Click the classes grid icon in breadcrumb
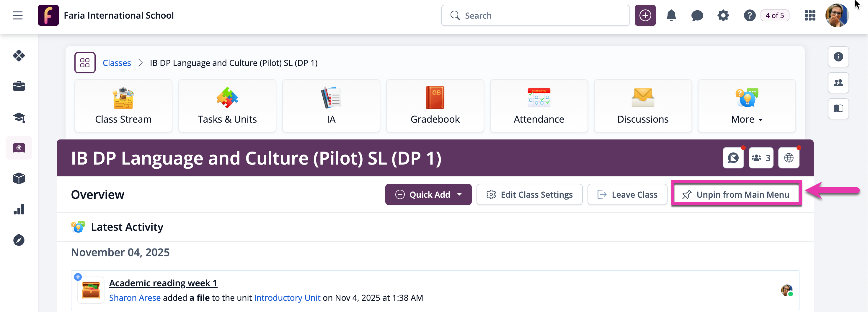868x312 pixels. [85, 63]
